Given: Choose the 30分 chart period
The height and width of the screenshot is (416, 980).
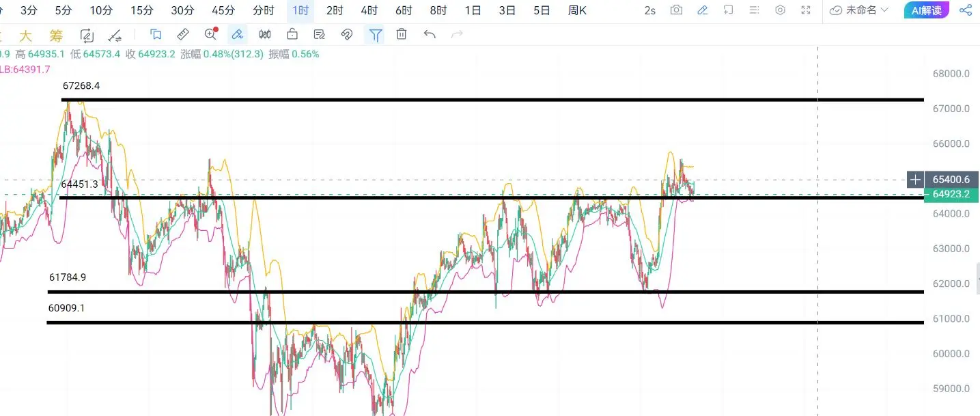Looking at the screenshot, I should tap(182, 10).
